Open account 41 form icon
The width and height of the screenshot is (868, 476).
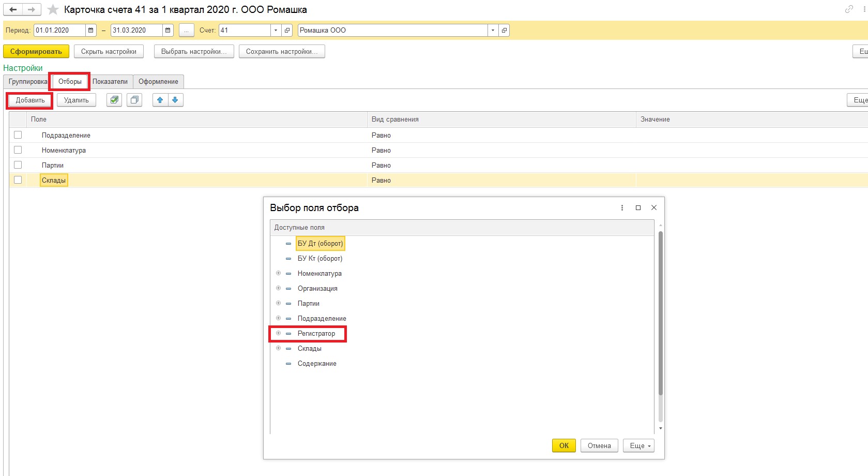(x=287, y=30)
